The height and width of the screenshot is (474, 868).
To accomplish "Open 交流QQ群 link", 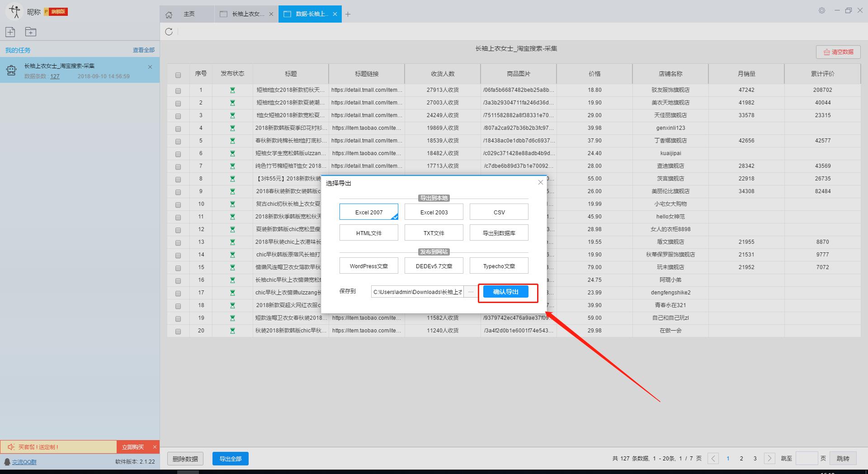I will [24, 462].
